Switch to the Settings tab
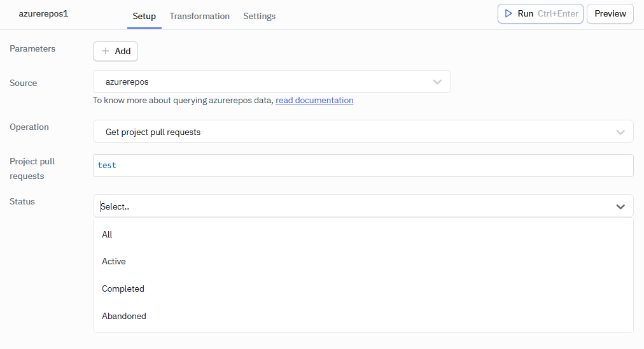644x349 pixels. tap(259, 16)
